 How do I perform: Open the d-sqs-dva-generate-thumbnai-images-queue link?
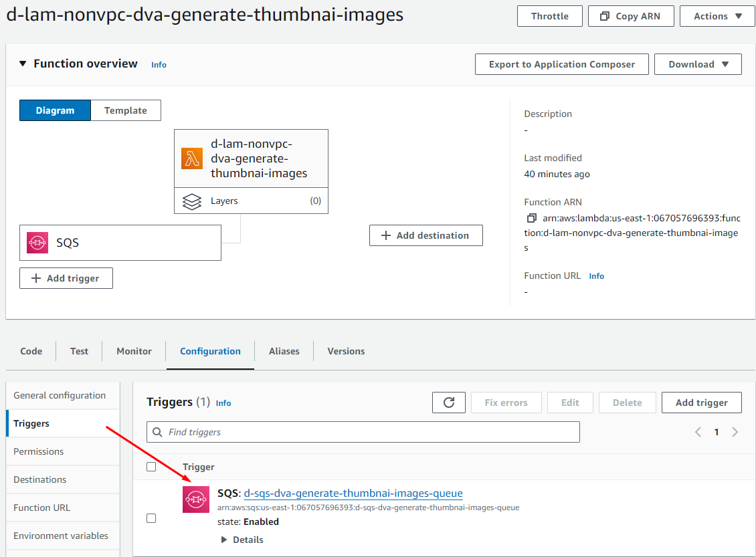pyautogui.click(x=353, y=493)
